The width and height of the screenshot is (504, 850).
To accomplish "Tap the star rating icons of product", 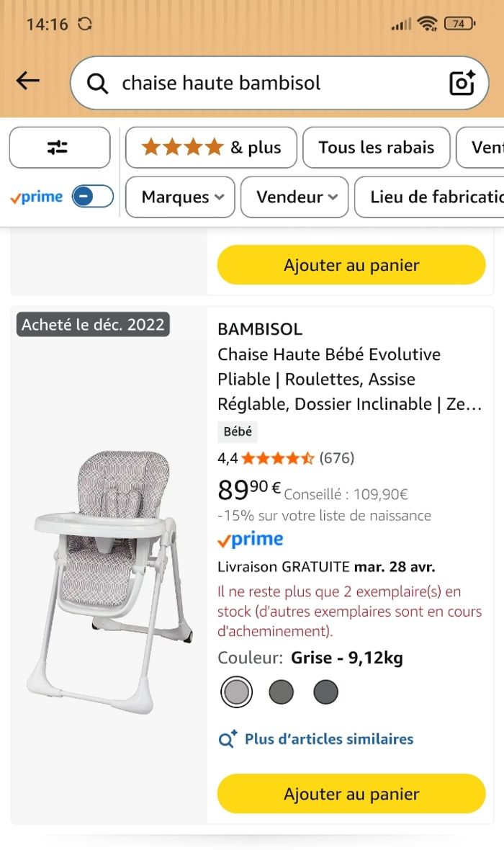I will pyautogui.click(x=277, y=458).
